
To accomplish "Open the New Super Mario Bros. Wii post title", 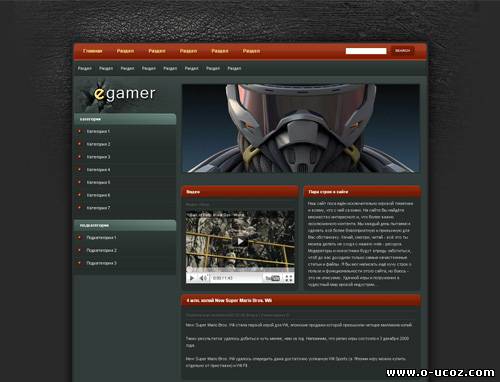I will click(x=229, y=300).
